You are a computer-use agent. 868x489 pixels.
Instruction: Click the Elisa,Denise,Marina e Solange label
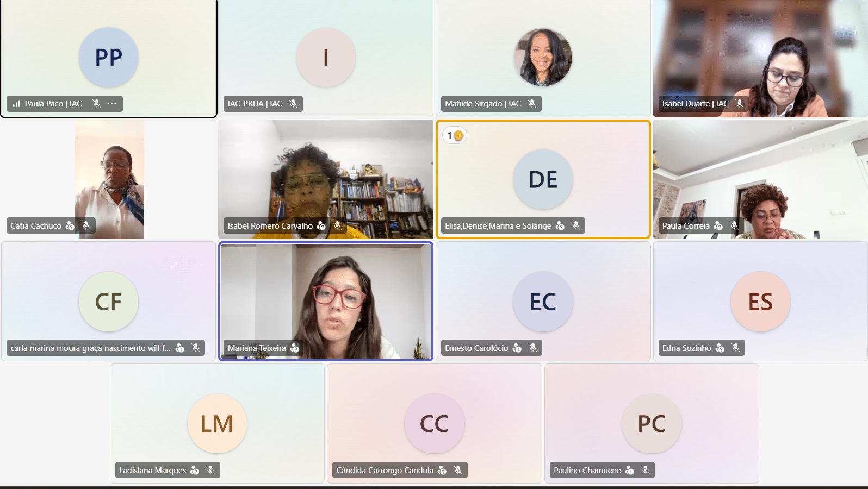coord(498,225)
